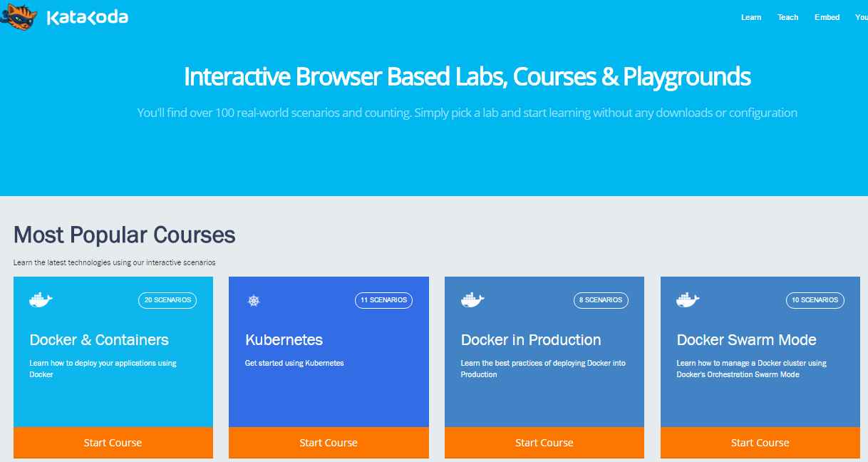The width and height of the screenshot is (868, 462).
Task: Click the Katacoda cat mascot logo
Action: (19, 16)
